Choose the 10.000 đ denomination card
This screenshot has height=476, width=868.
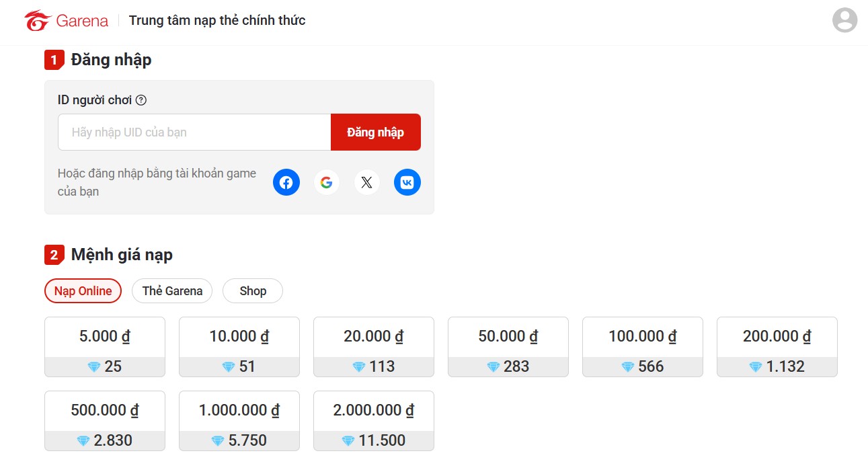pyautogui.click(x=239, y=347)
